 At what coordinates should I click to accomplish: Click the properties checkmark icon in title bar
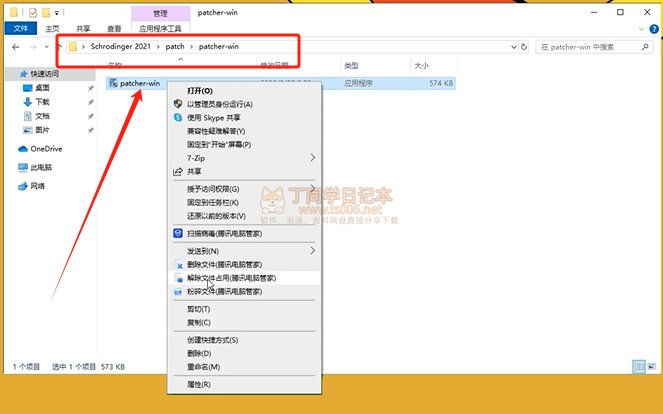(33, 13)
